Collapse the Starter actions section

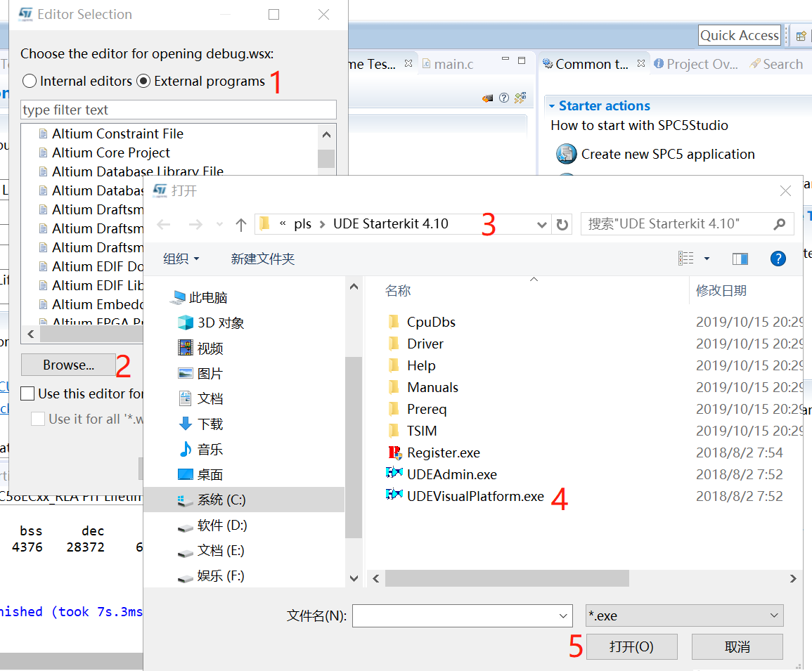pyautogui.click(x=552, y=105)
